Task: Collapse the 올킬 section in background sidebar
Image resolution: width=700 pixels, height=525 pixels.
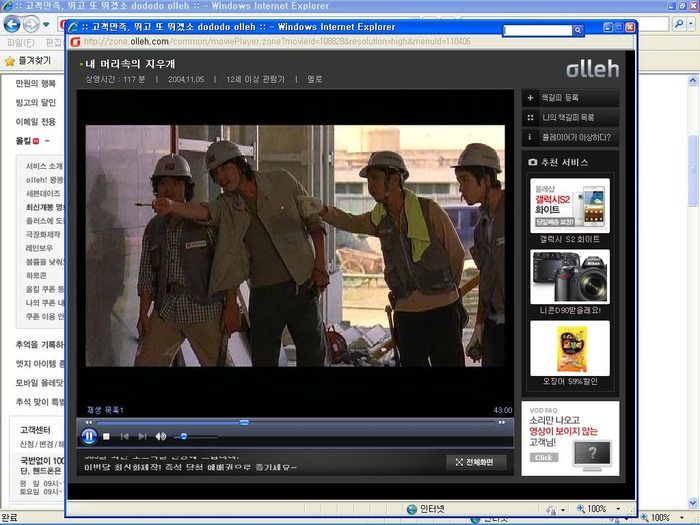Action: [47, 141]
